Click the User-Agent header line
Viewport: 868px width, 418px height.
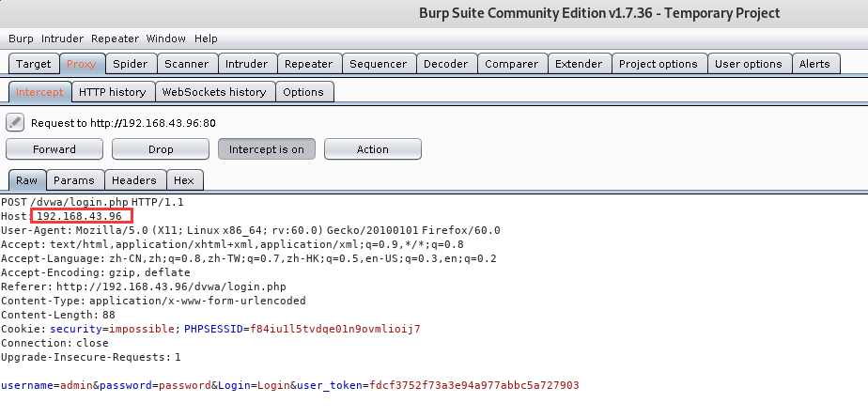tap(251, 230)
